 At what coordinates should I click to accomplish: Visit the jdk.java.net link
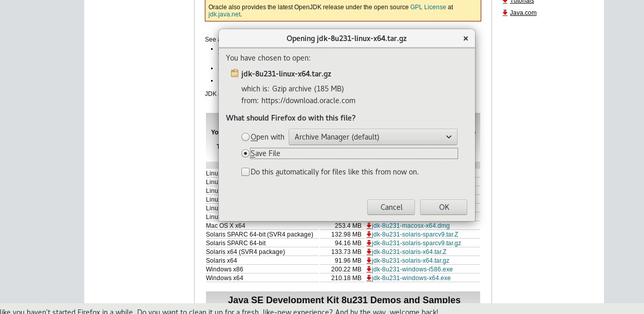coord(224,14)
